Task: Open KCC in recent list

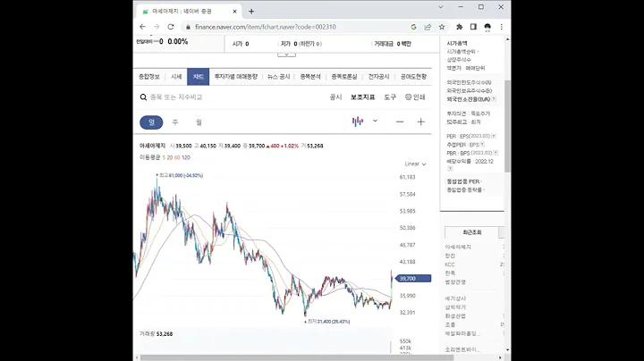Action: tap(450, 264)
